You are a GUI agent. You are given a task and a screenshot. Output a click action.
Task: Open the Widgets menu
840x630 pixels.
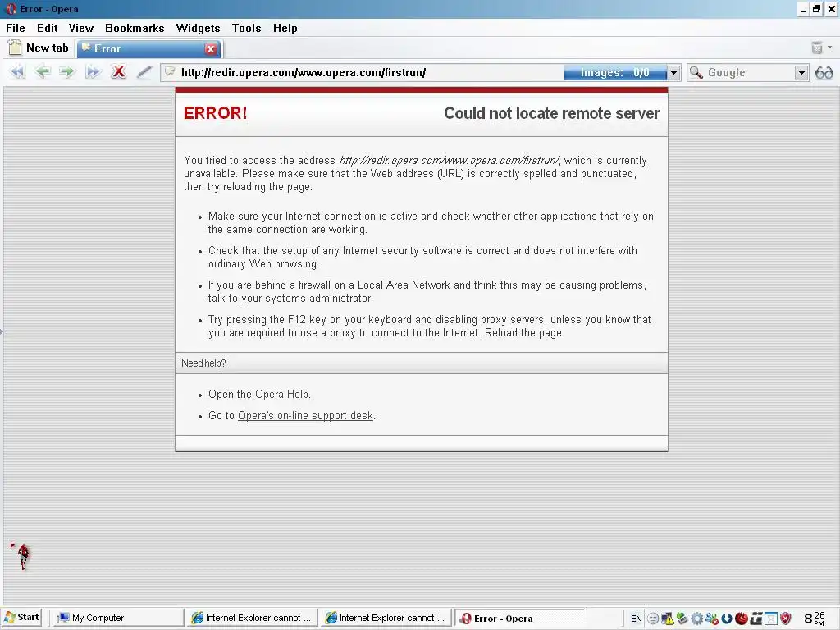[x=198, y=28]
